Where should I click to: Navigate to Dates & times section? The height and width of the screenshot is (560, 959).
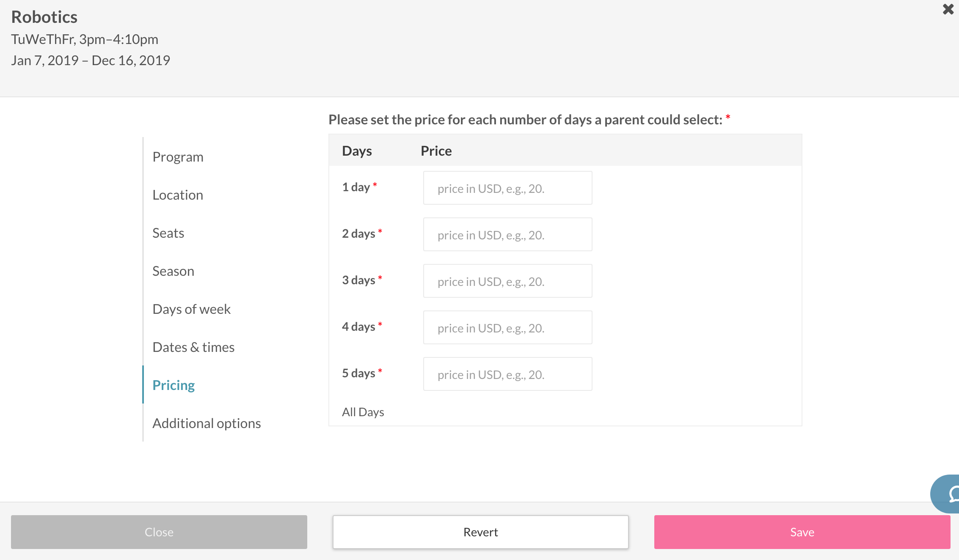click(193, 347)
